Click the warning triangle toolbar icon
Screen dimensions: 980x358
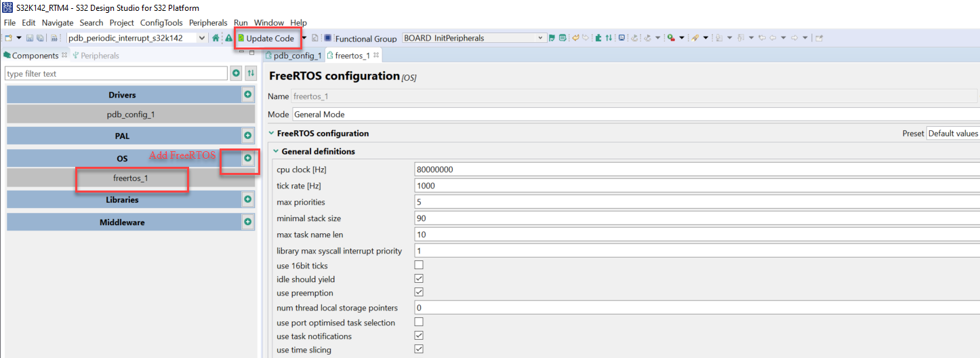(x=228, y=39)
